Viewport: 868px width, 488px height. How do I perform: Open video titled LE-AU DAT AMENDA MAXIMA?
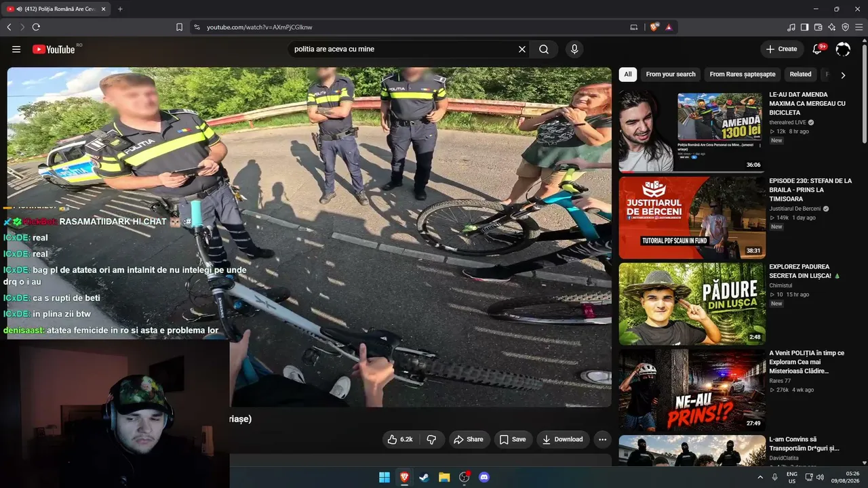click(807, 104)
